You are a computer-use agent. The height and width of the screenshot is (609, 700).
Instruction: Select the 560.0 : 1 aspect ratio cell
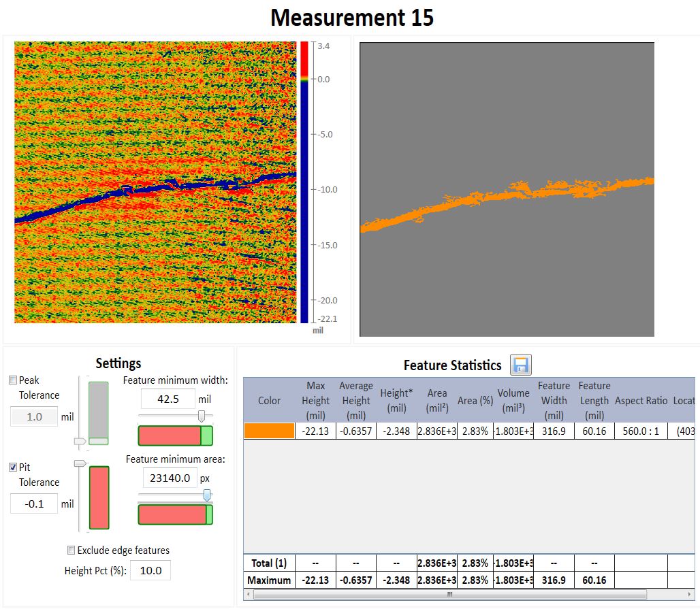coord(641,431)
